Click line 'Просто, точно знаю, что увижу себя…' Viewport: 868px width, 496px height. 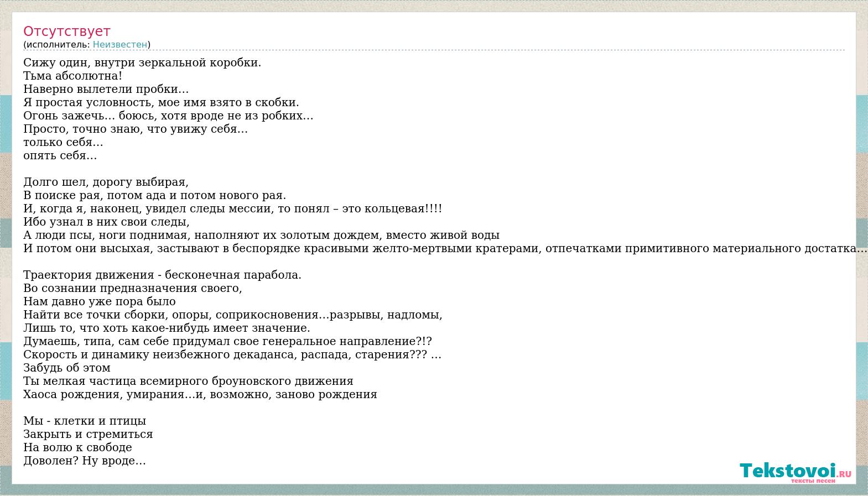136,129
